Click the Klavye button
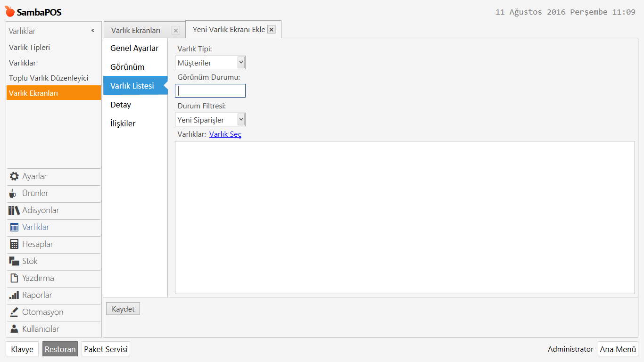Viewport: 644px width, 362px height. (22, 349)
